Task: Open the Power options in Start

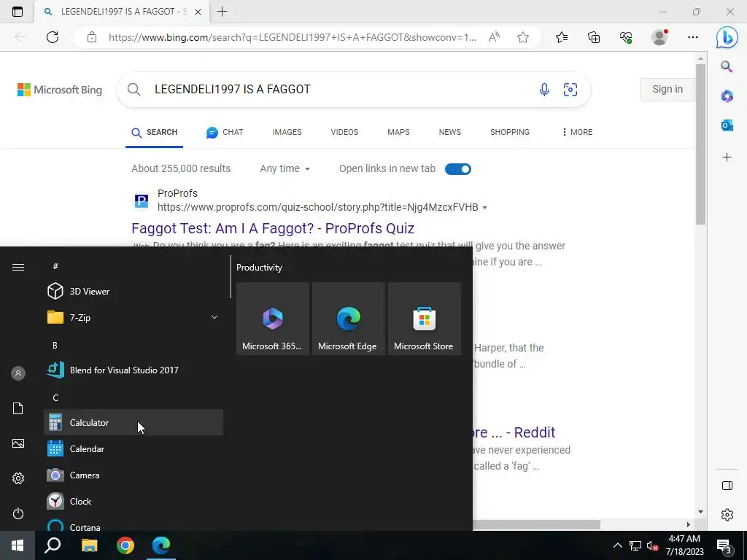Action: tap(18, 513)
